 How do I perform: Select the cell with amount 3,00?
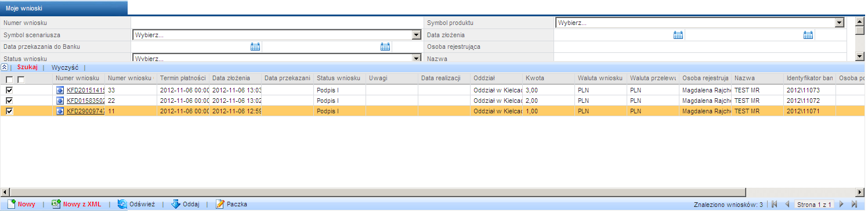549,91
